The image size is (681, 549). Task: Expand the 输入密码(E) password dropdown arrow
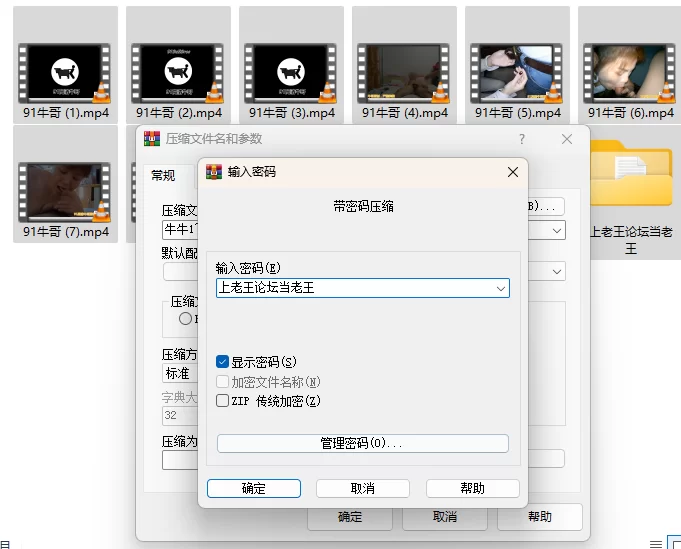pyautogui.click(x=501, y=288)
